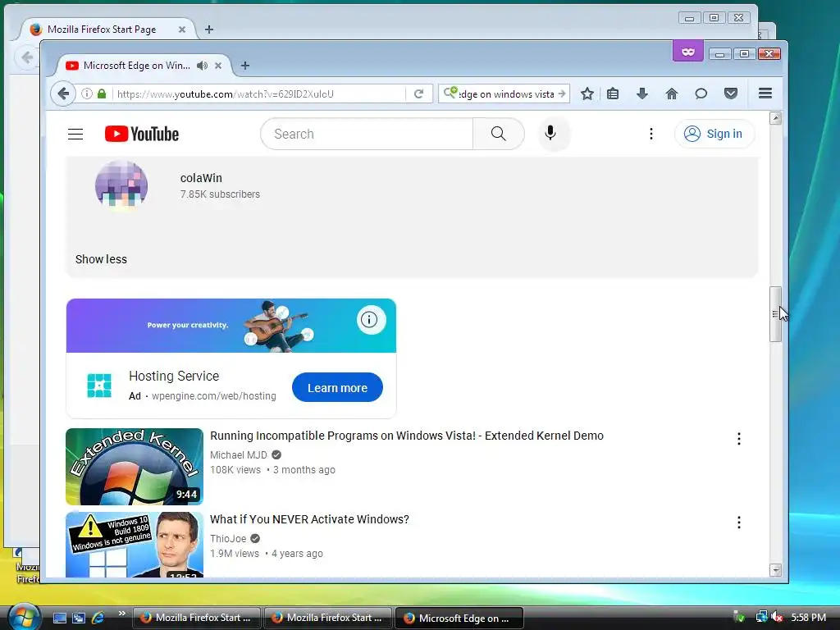Viewport: 840px width, 630px height.
Task: Open the Pocket icon in toolbar
Action: coord(731,94)
